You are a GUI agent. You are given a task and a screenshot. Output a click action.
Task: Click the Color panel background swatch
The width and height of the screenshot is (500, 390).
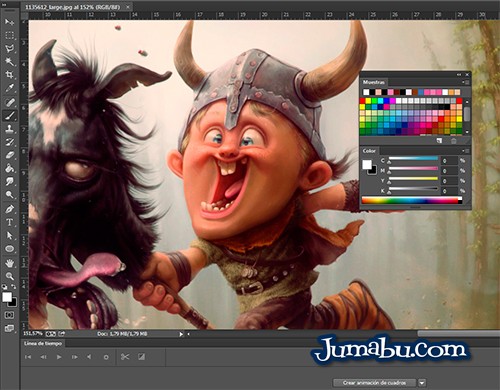(373, 170)
